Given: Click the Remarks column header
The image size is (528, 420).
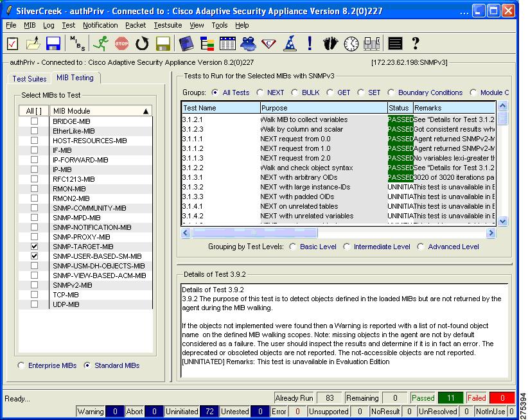Looking at the screenshot, I should pos(454,108).
